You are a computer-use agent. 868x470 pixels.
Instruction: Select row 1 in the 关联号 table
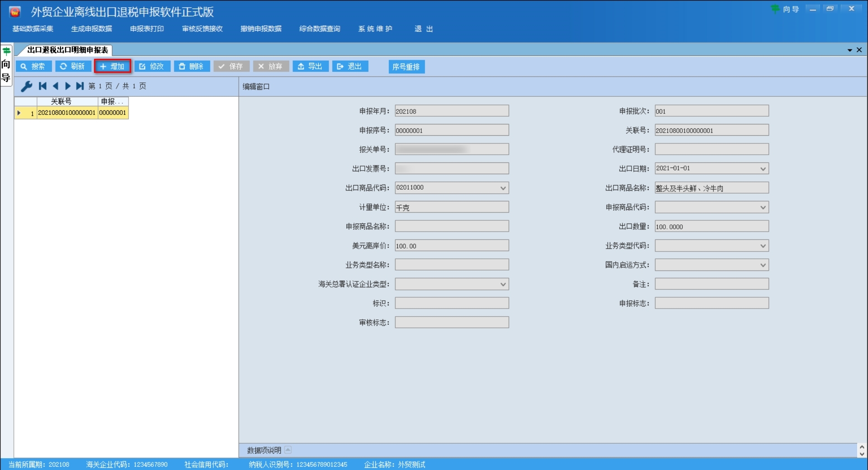click(66, 113)
